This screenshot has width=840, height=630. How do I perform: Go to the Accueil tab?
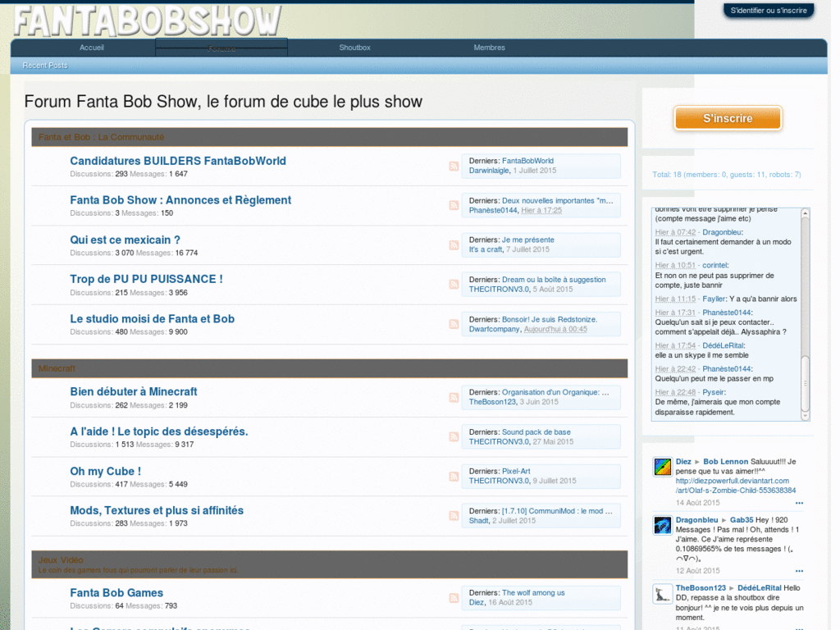click(92, 48)
